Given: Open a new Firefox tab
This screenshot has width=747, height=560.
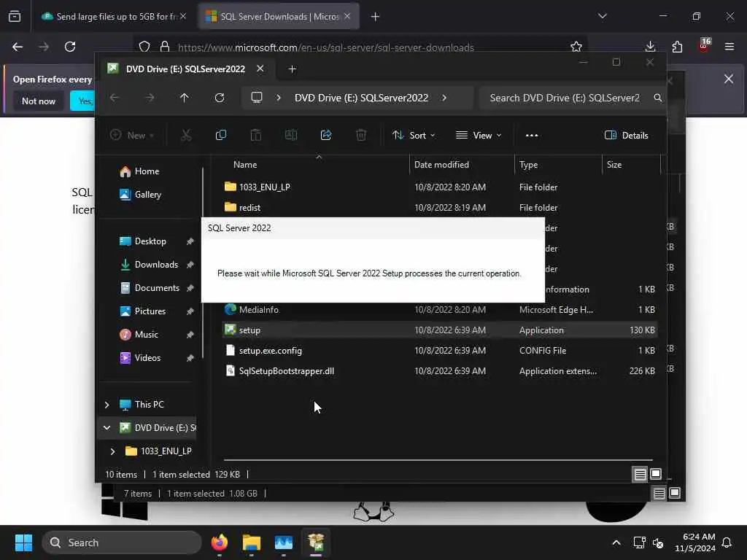Looking at the screenshot, I should click(x=375, y=17).
